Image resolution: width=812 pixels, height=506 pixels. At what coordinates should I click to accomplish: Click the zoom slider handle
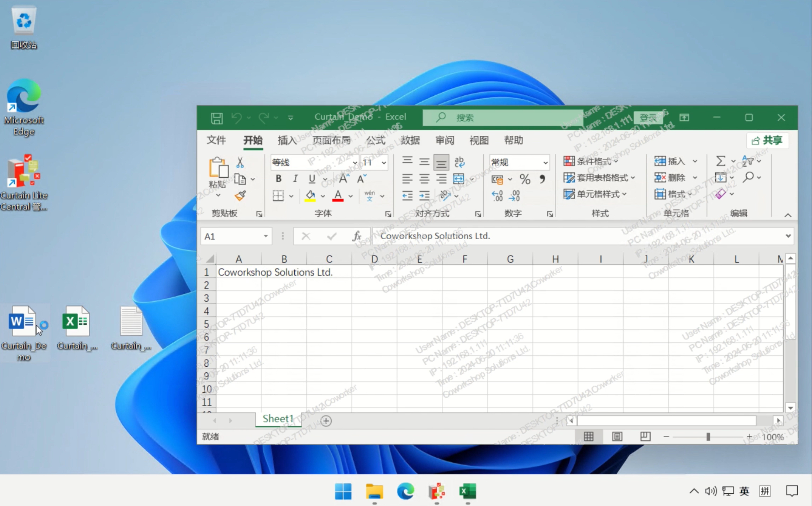point(708,437)
